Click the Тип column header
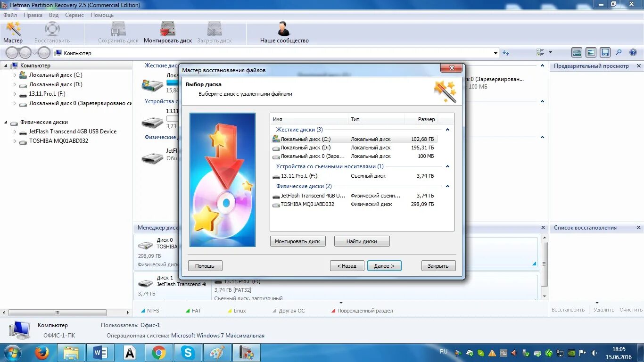Image resolution: width=644 pixels, height=362 pixels. 376,119
